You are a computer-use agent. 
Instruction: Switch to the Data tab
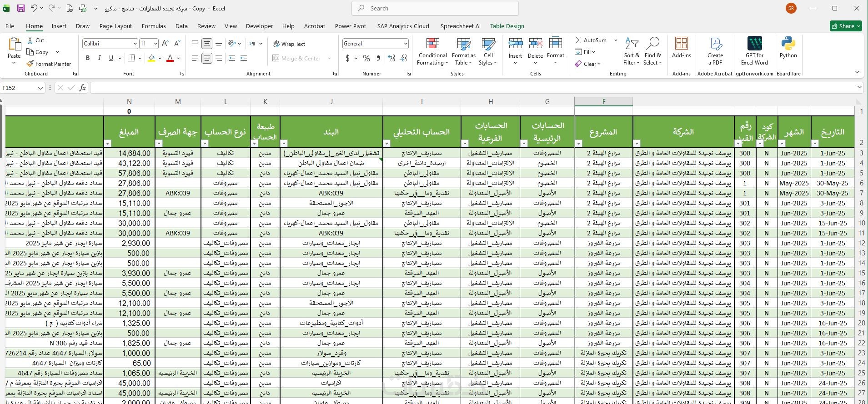[x=181, y=26]
